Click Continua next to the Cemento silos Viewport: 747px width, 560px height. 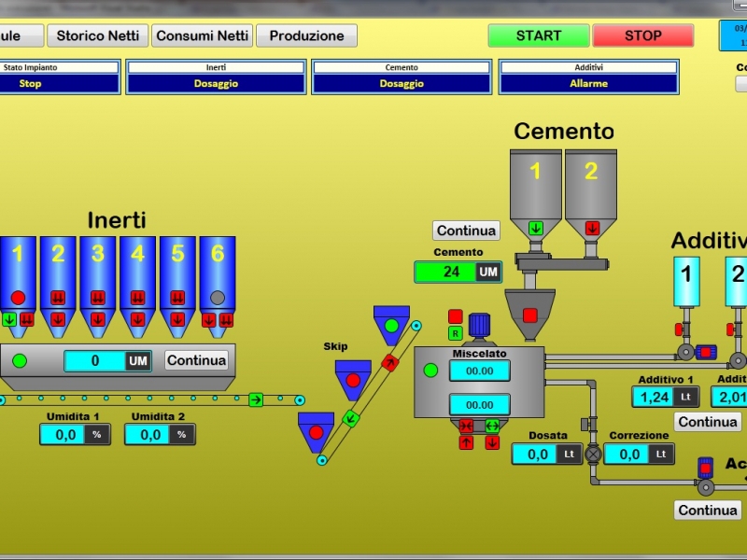(466, 231)
